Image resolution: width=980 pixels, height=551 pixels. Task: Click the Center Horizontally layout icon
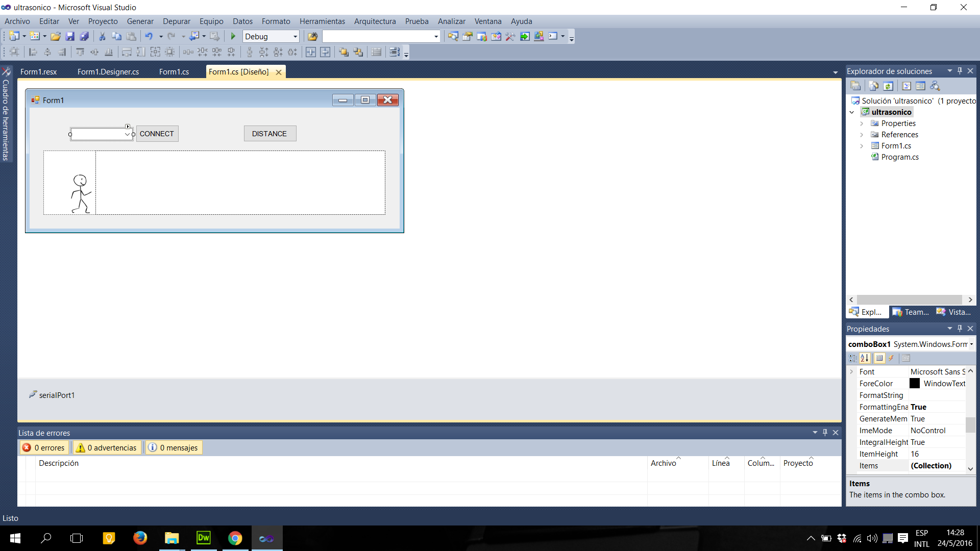point(310,52)
